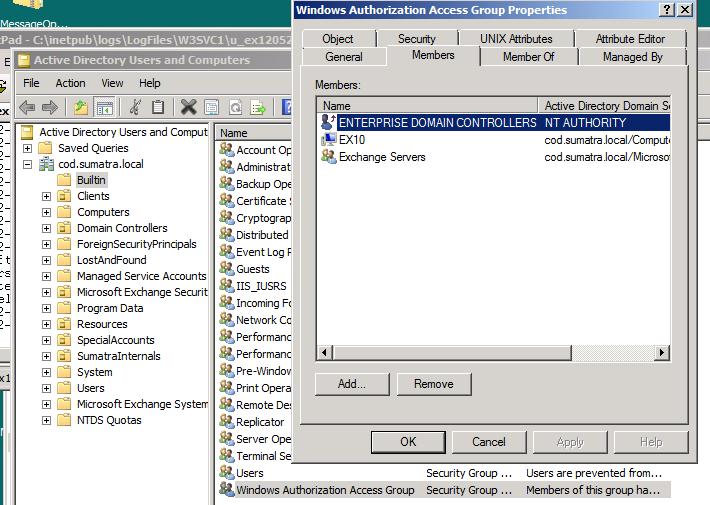Click the Copy clipboard toolbar icon
The image size is (710, 505).
pos(158,107)
